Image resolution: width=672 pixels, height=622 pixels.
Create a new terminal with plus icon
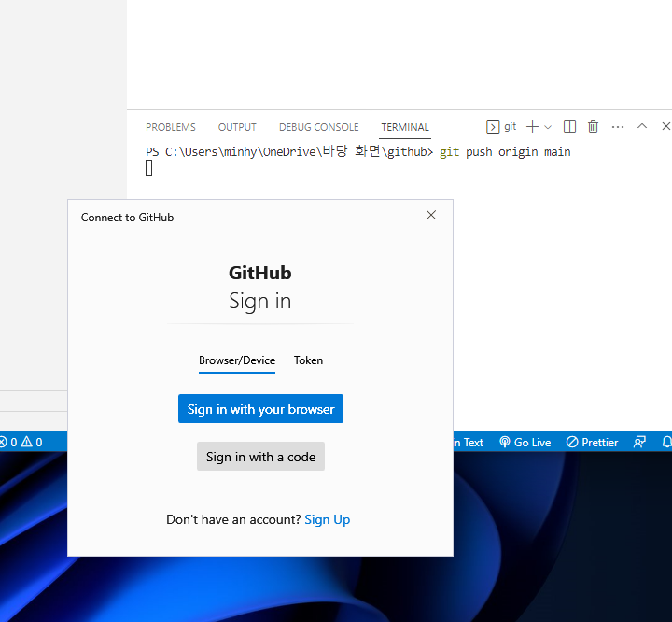point(532,126)
